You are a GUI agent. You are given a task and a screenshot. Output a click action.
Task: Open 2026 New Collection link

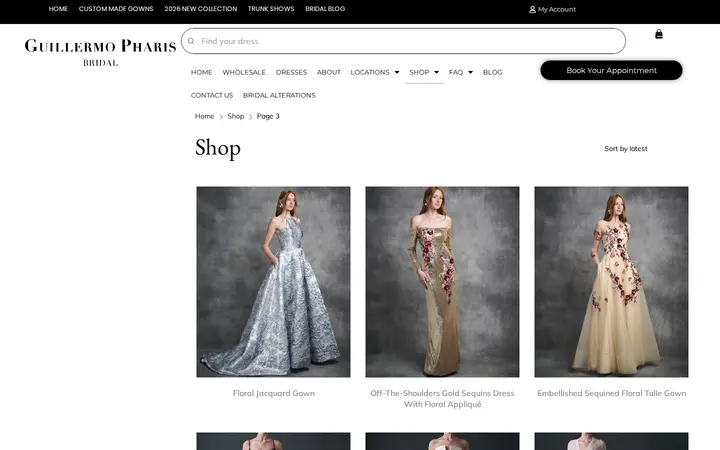point(201,9)
